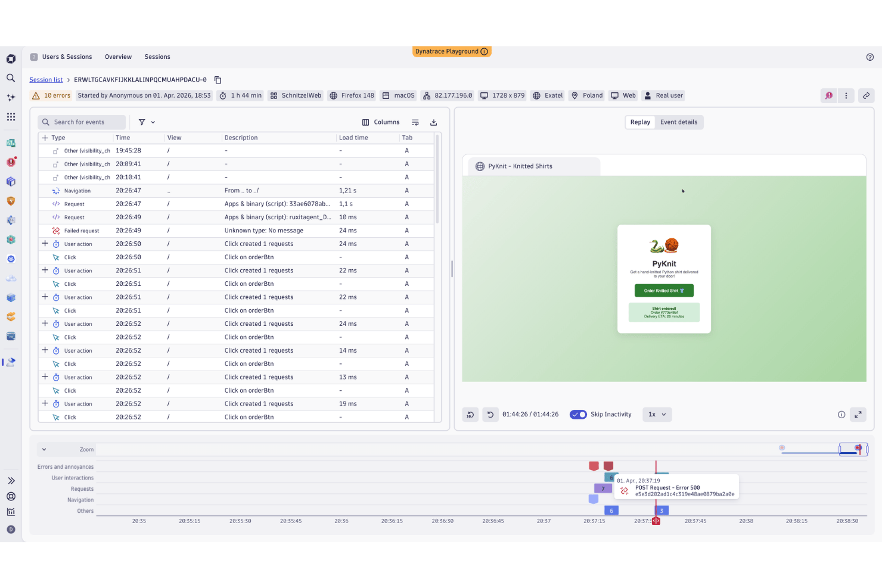882x588 pixels.
Task: Open the Columns settings button
Action: pos(381,122)
